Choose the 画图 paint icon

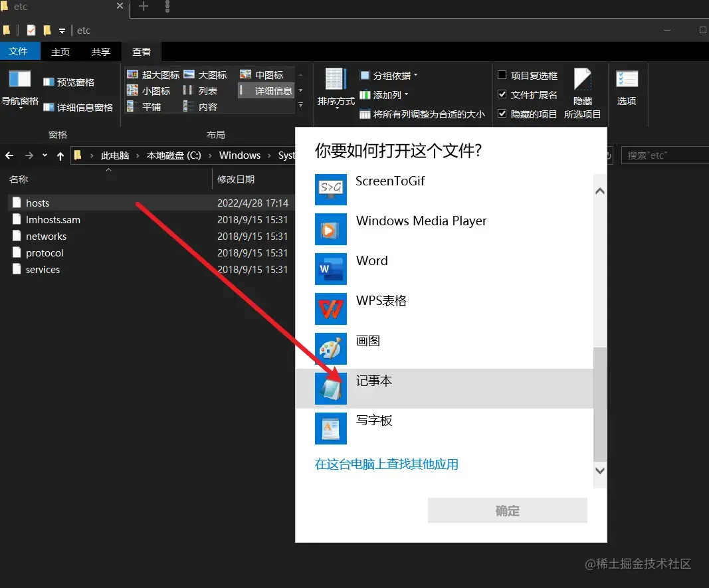click(x=330, y=348)
